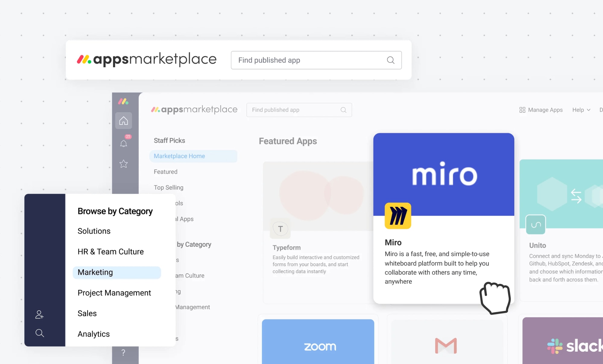
Task: Open the Home panel icon
Action: point(125,121)
